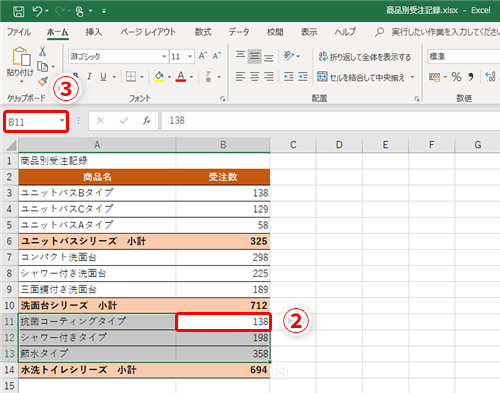Click the Align Left icon

[240, 77]
